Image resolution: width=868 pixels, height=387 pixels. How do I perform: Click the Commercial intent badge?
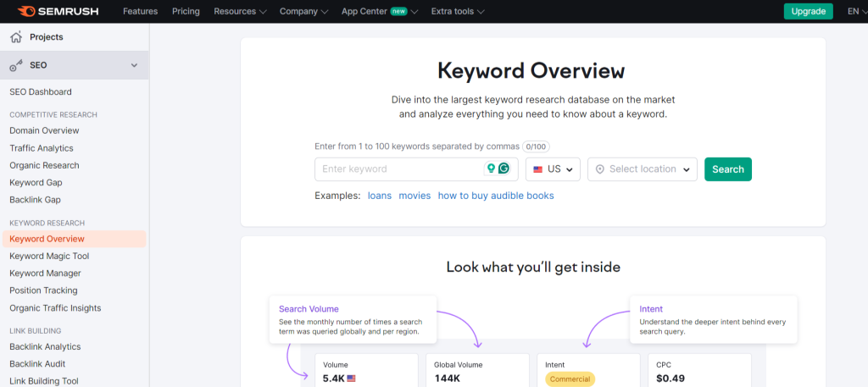click(x=570, y=379)
